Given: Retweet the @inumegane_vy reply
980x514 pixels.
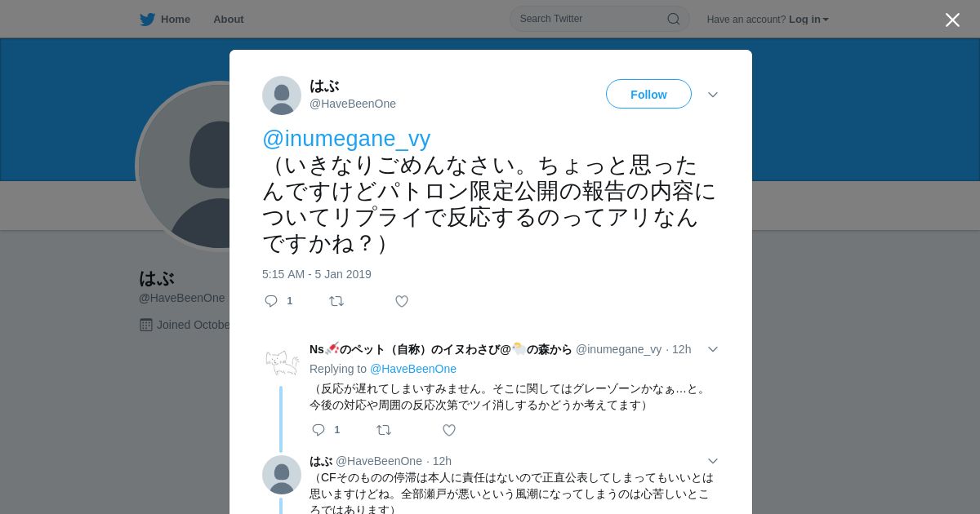Looking at the screenshot, I should pyautogui.click(x=384, y=430).
